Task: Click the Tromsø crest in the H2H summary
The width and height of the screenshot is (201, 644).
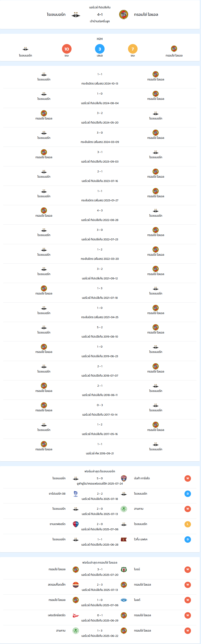Action: pyautogui.click(x=174, y=49)
